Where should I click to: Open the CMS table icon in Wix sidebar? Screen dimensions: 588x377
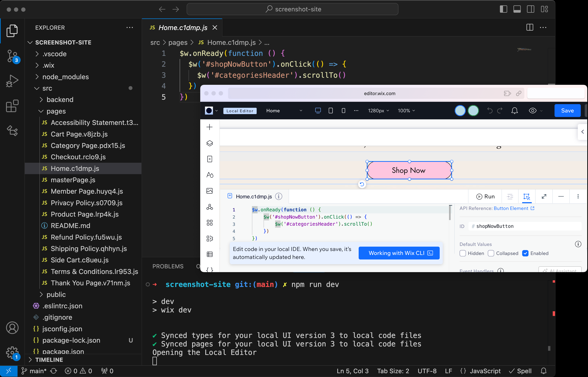tap(210, 254)
